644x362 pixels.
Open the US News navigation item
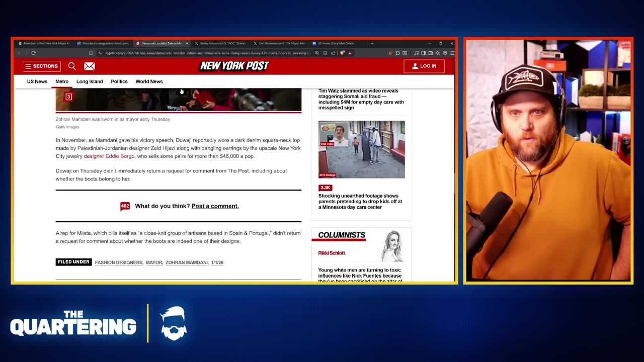37,81
